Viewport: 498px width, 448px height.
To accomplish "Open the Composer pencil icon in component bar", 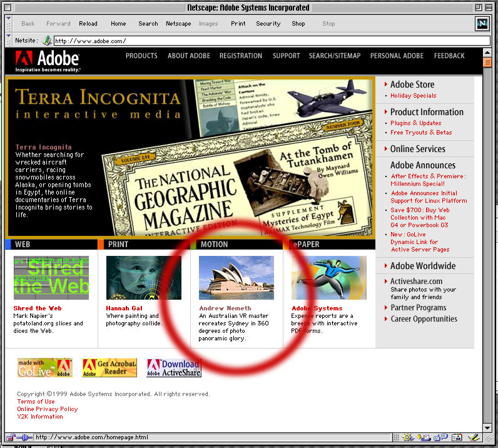I will coord(473,437).
